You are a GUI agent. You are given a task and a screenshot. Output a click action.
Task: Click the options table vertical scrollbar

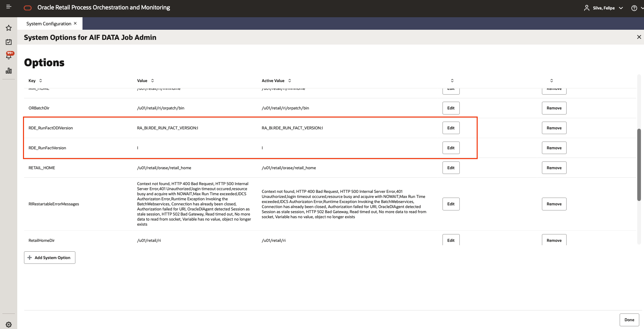click(639, 164)
